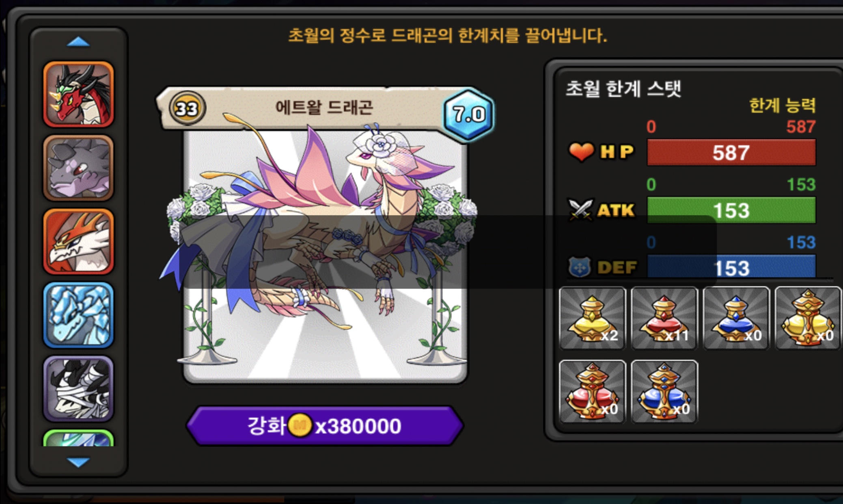Click the red HP 587 bar
This screenshot has width=843, height=504.
(x=731, y=152)
